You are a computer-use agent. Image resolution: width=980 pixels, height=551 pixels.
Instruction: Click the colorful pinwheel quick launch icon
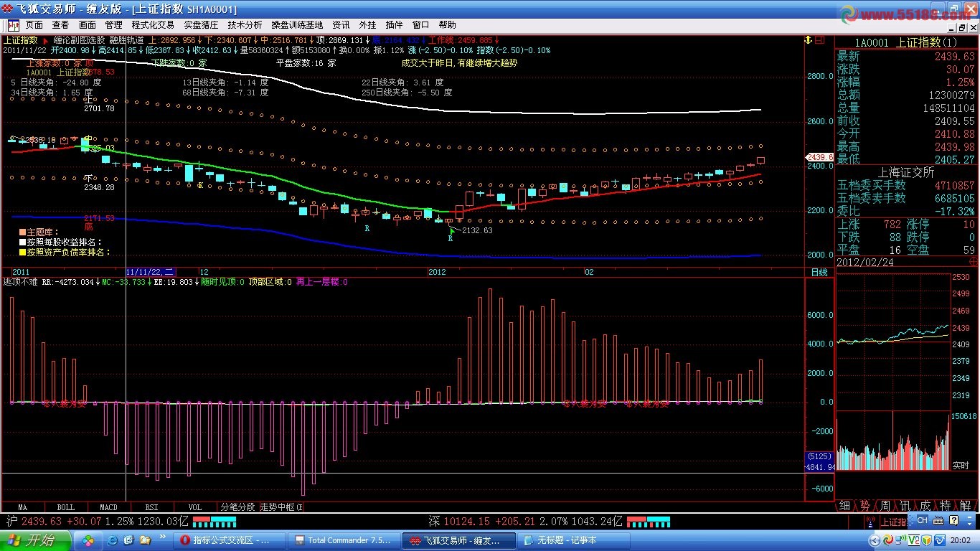coord(88,540)
